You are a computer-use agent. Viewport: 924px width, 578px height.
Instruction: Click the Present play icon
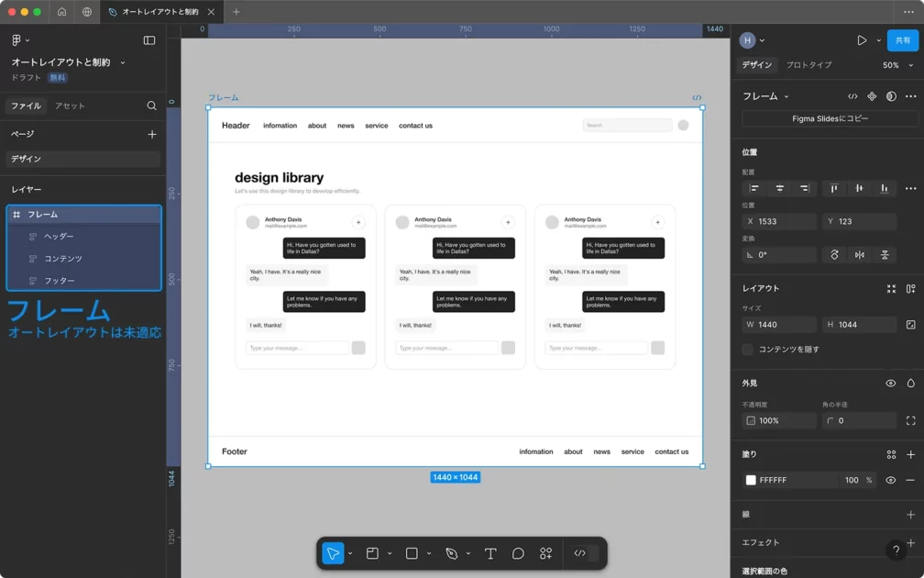(x=861, y=40)
